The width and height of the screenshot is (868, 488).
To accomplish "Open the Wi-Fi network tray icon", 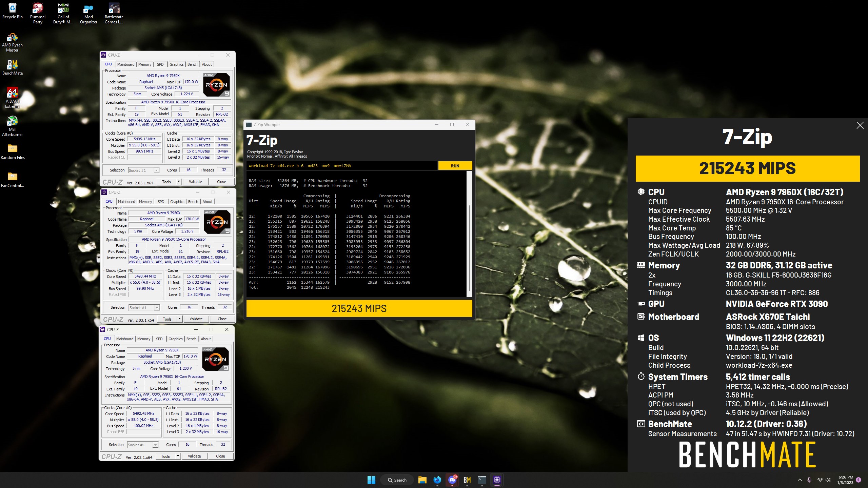I will tap(820, 480).
